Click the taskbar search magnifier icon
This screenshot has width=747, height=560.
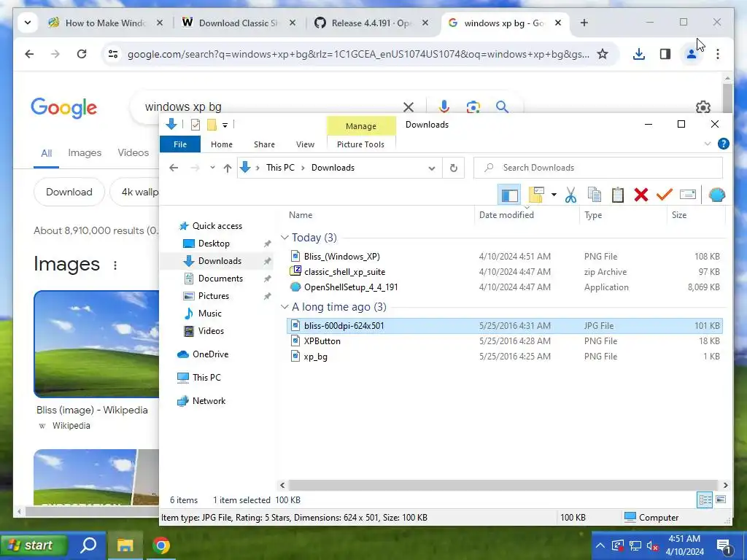coord(88,545)
